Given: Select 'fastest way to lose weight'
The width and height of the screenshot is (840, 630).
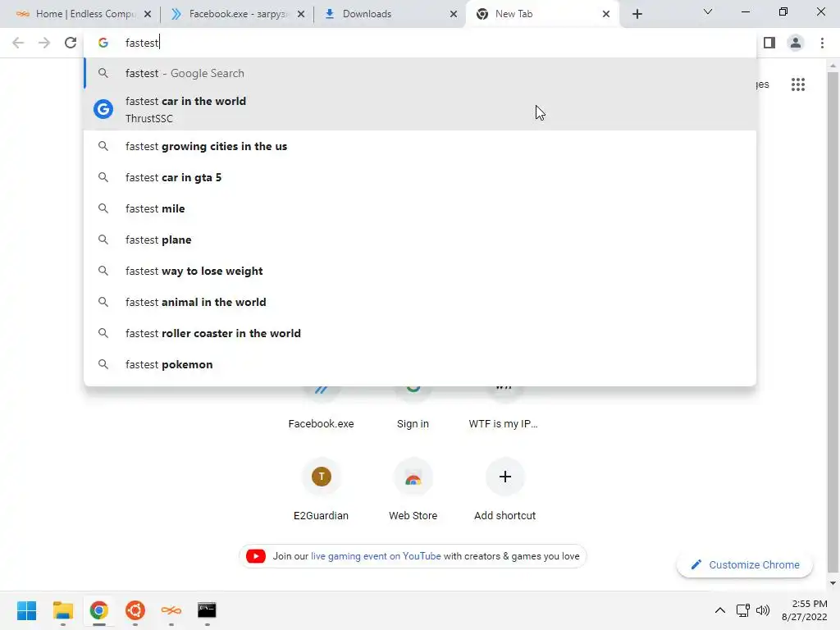Looking at the screenshot, I should pyautogui.click(x=420, y=271).
